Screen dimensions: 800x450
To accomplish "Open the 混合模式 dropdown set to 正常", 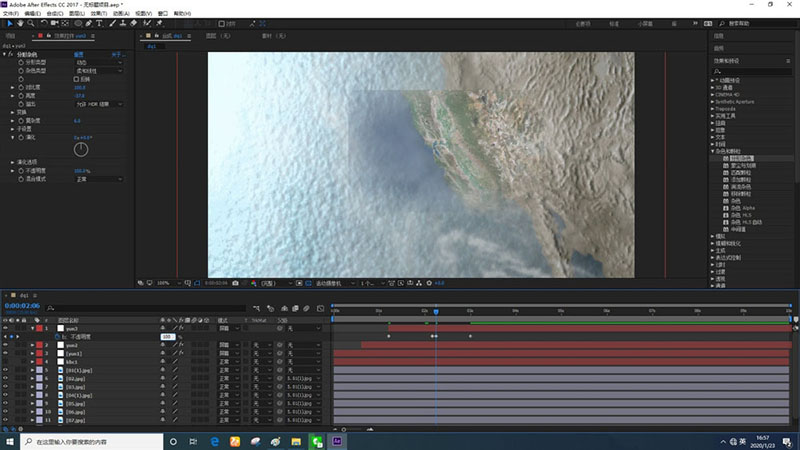I will pyautogui.click(x=98, y=180).
